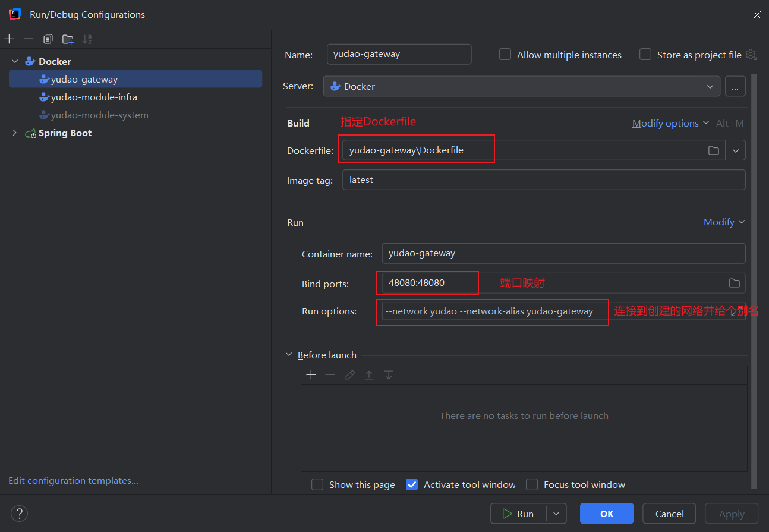Toggle Allow multiple instances checkbox
The height and width of the screenshot is (532, 769).
coord(505,55)
